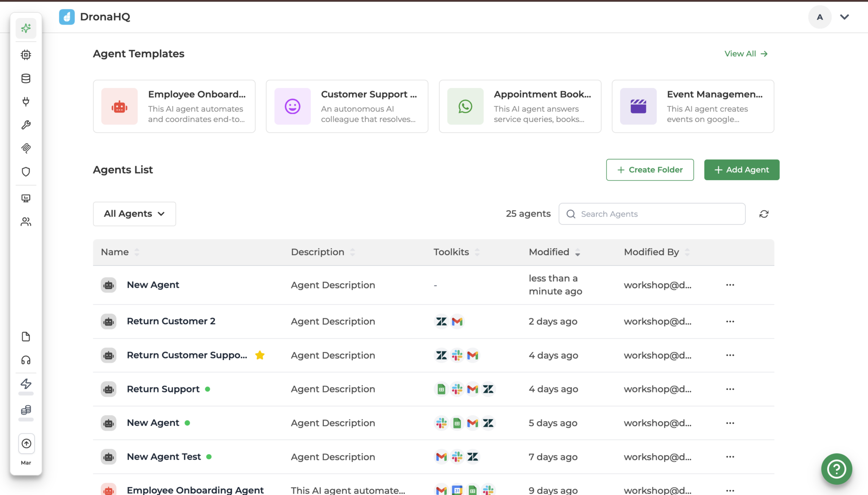868x495 pixels.
Task: Open the headphones support icon in the sidebar
Action: coord(26,360)
